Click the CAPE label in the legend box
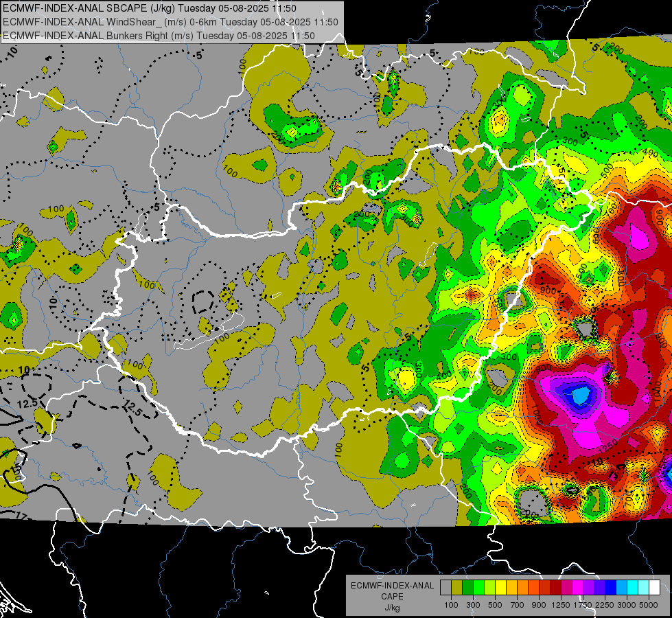 [392, 596]
